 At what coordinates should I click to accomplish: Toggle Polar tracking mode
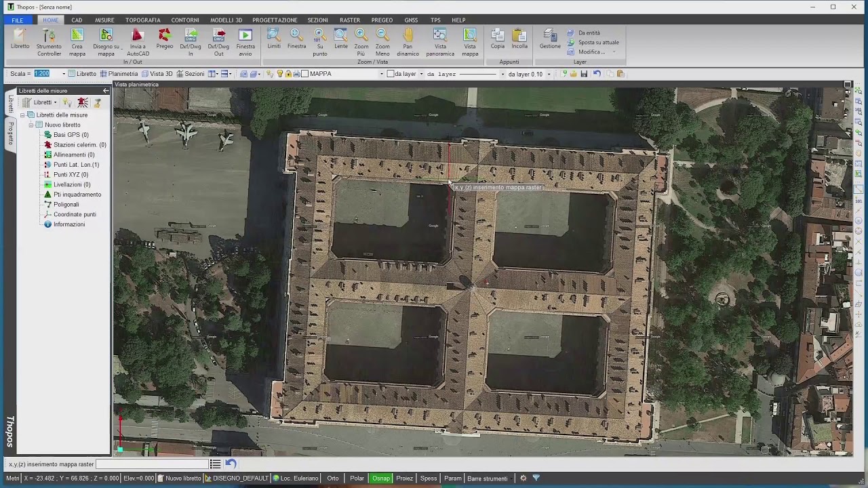(357, 479)
